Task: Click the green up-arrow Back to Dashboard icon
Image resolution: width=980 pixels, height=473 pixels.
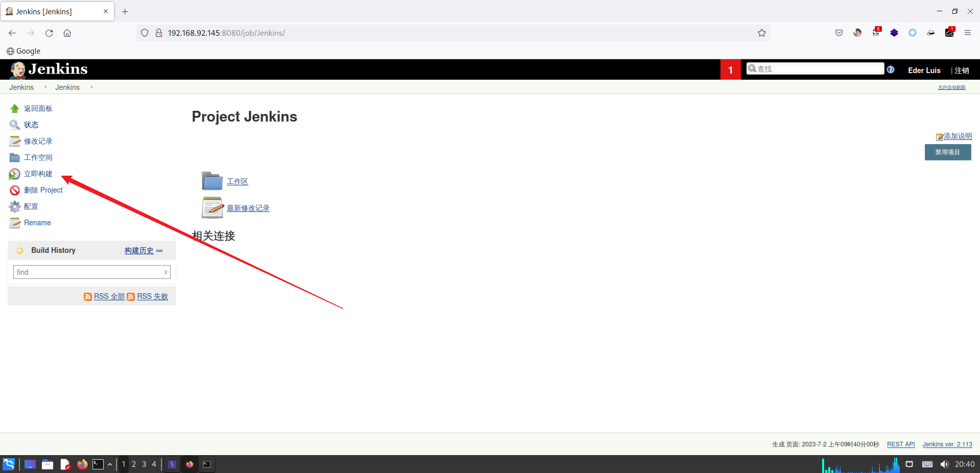Action: point(14,109)
